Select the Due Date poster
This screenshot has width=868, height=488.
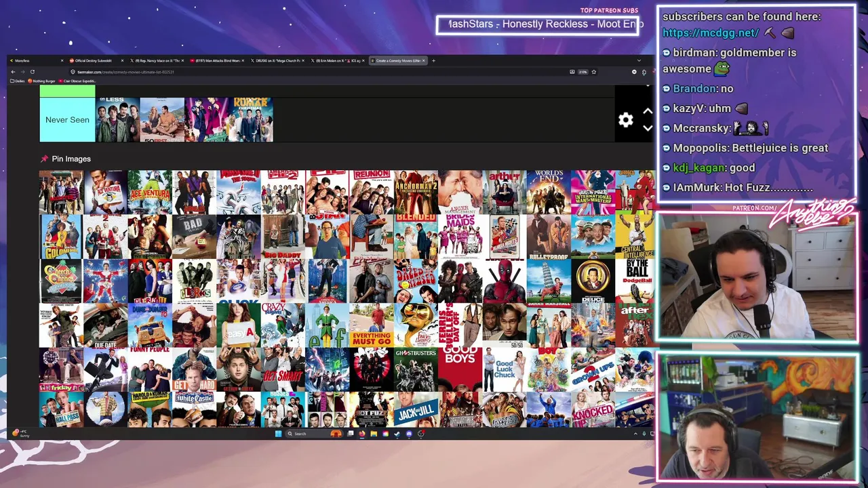coord(106,325)
